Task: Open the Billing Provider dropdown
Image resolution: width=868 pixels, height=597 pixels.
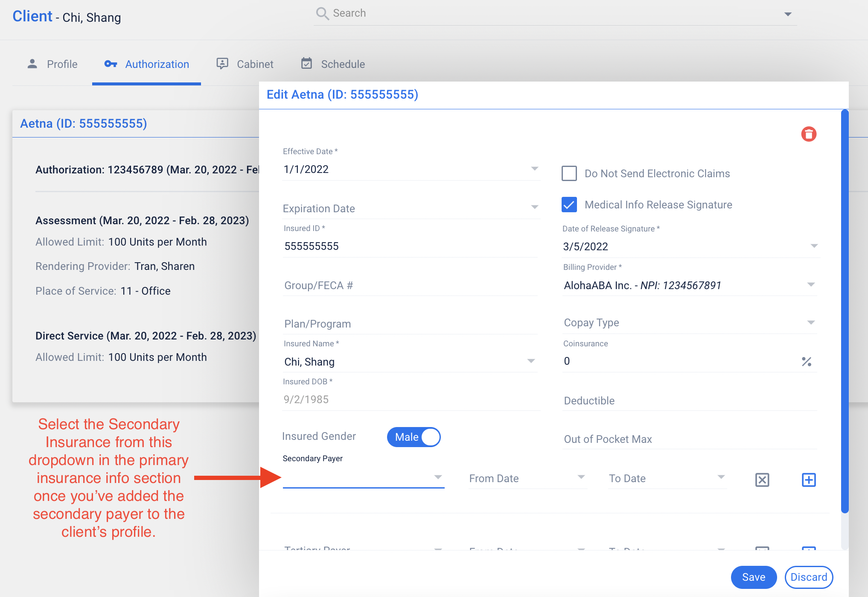Action: pyautogui.click(x=810, y=284)
